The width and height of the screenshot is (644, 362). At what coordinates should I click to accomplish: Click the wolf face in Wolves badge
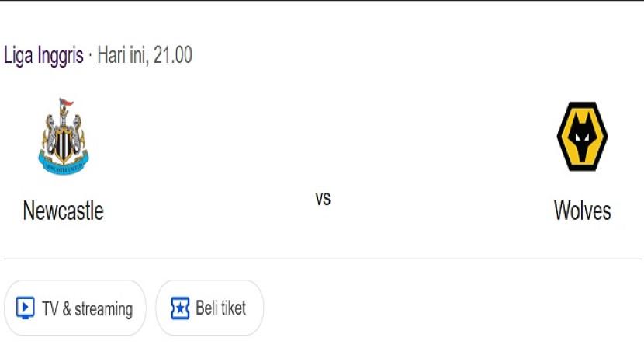pos(582,140)
